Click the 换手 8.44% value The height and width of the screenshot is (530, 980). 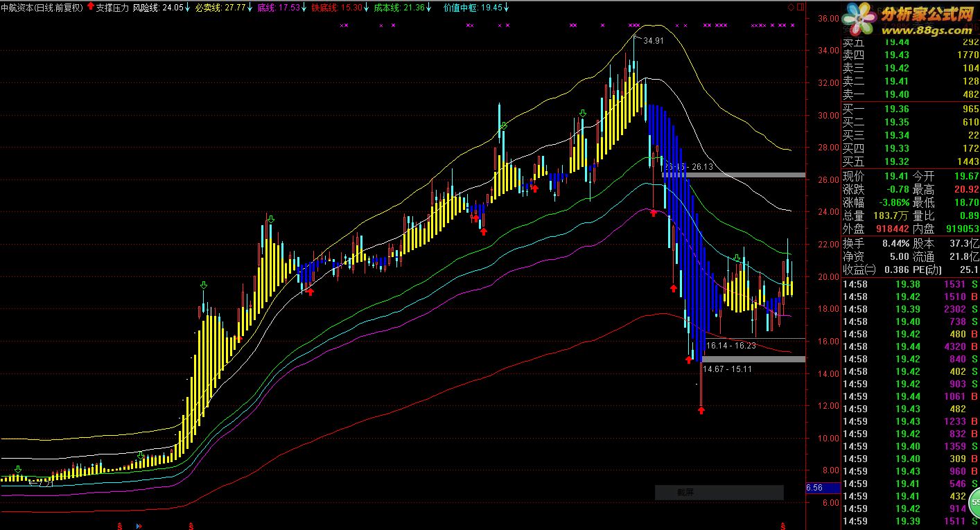895,243
